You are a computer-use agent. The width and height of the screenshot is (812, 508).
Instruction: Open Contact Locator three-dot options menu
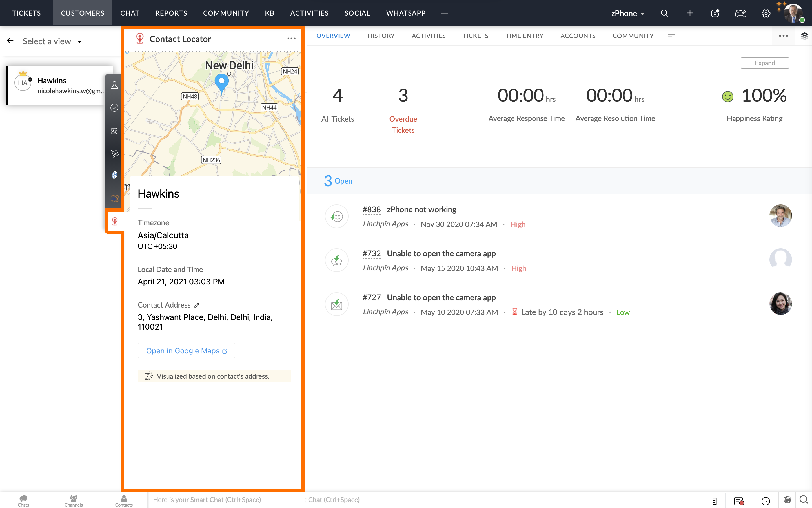coord(291,39)
